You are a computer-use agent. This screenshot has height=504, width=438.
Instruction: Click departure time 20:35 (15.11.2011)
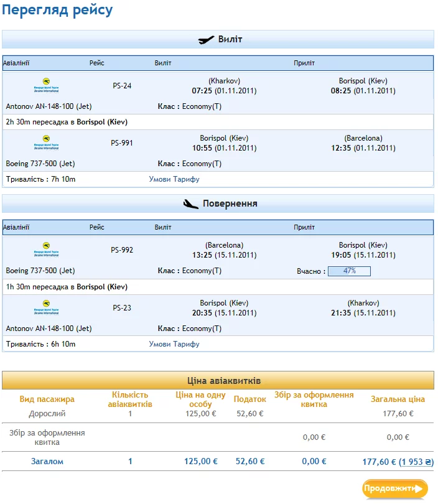pyautogui.click(x=224, y=313)
